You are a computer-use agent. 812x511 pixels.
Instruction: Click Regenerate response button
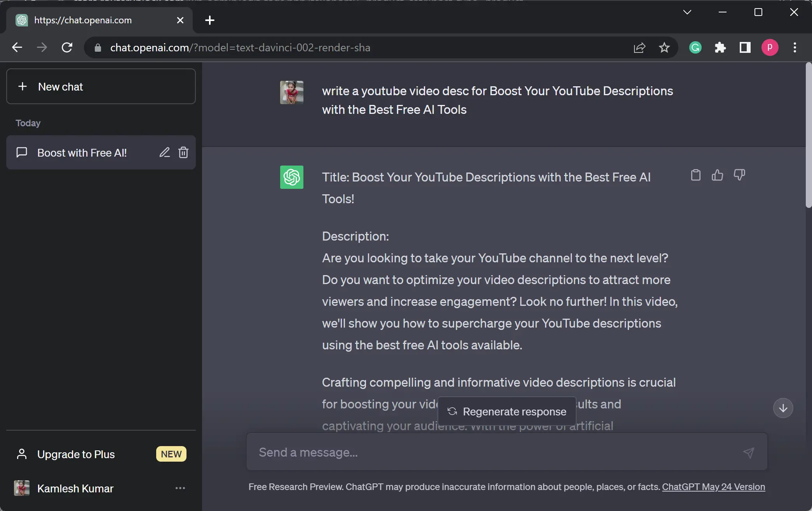pos(507,412)
